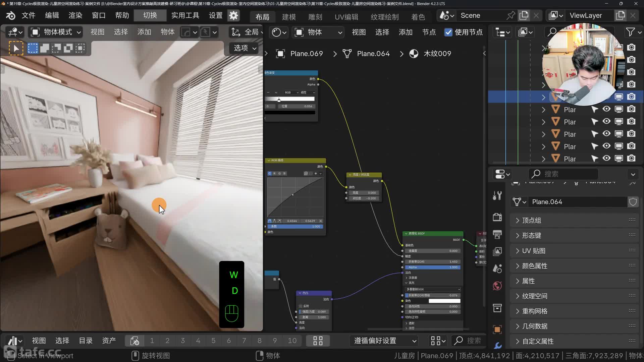Toggle the fake user shield for Plane.064
This screenshot has height=362, width=644.
pos(633,202)
